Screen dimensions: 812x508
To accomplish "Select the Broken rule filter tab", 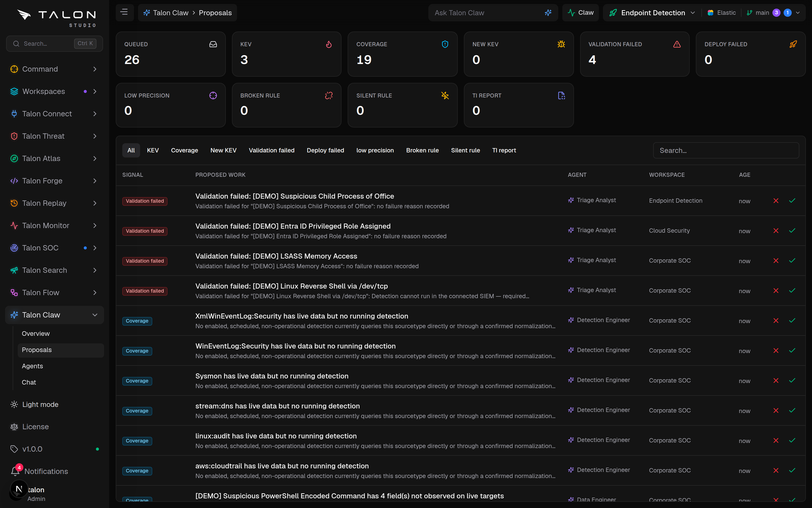I will 422,150.
